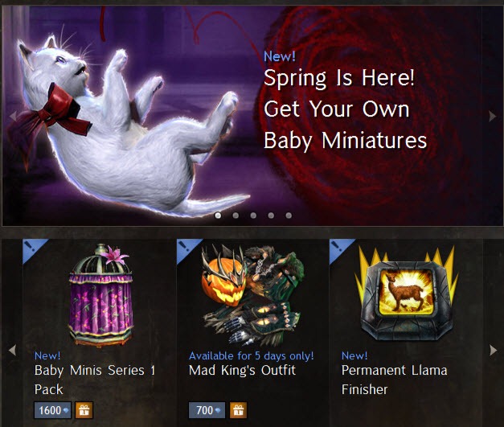
Task: Purchase Mad King's Outfit for 700 gems
Action: click(x=207, y=410)
